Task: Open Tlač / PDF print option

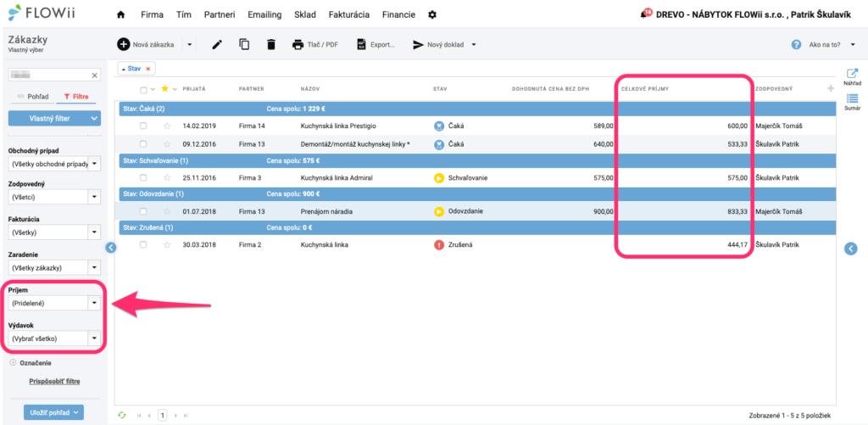Action: point(315,45)
